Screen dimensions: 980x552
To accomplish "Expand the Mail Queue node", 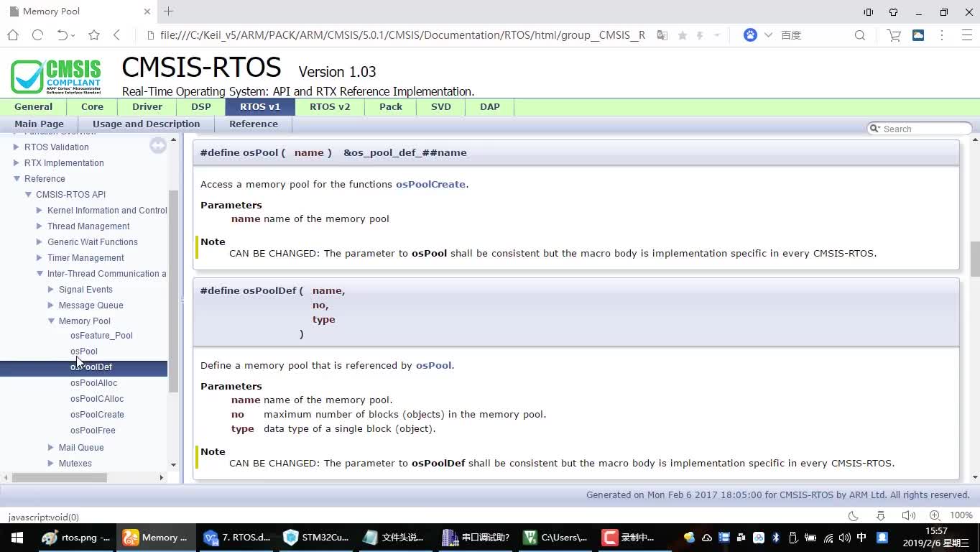I will pos(51,447).
